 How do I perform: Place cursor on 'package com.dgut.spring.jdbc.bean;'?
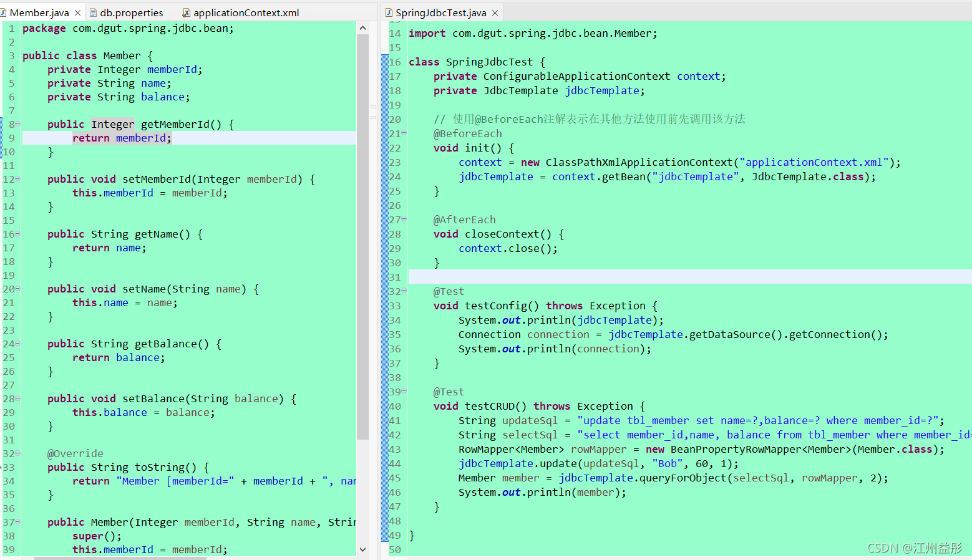(128, 28)
